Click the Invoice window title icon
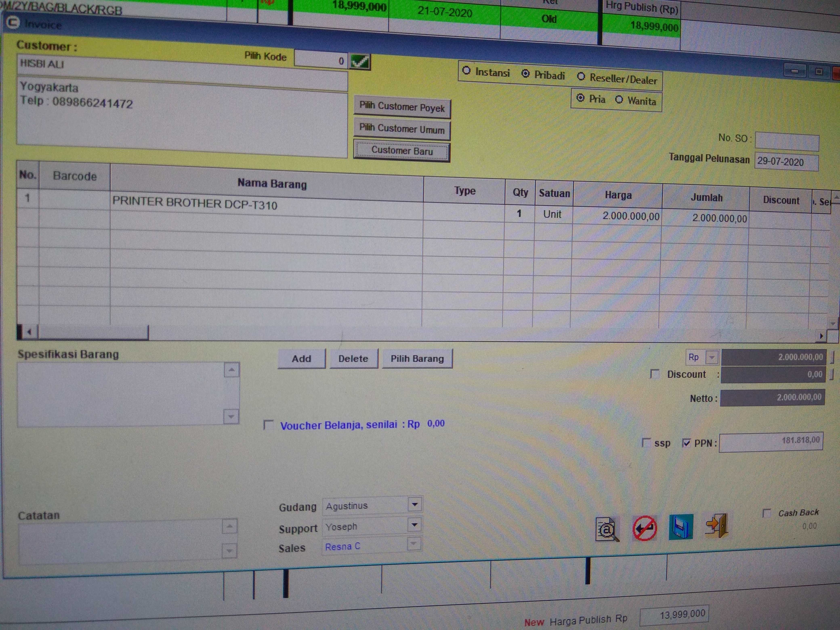The width and height of the screenshot is (840, 630). tap(13, 23)
